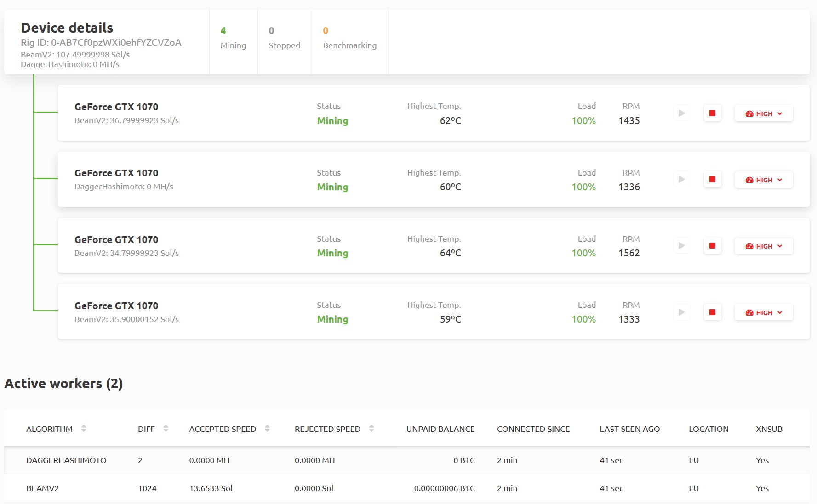817x504 pixels.
Task: Open HIGH power mode dropdown for first GPU
Action: click(763, 114)
